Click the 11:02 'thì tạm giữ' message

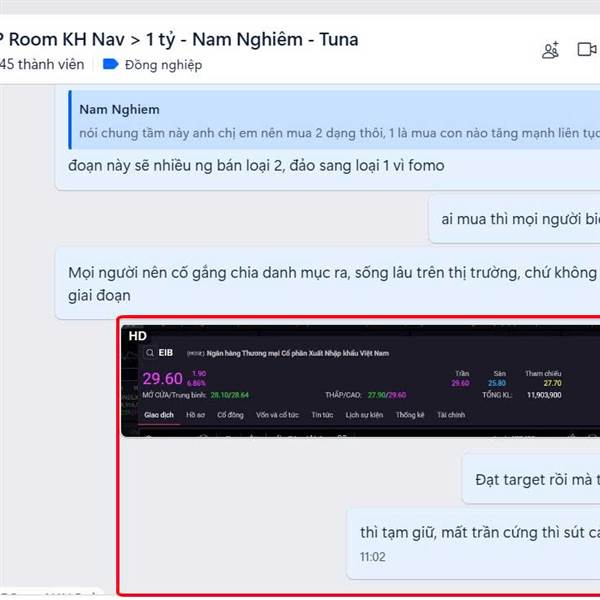point(473,544)
